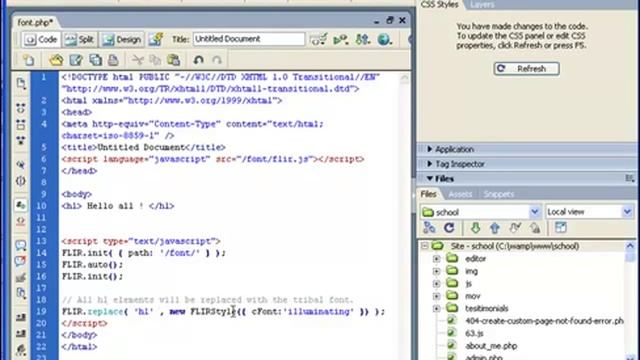Select the 404-create-custom-page-not-found-error file
Image resolution: width=640 pixels, height=360 pixels.
(544, 321)
